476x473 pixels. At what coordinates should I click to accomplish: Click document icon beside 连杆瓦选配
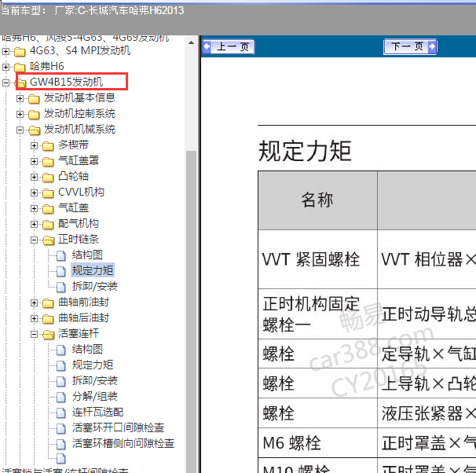coord(61,412)
